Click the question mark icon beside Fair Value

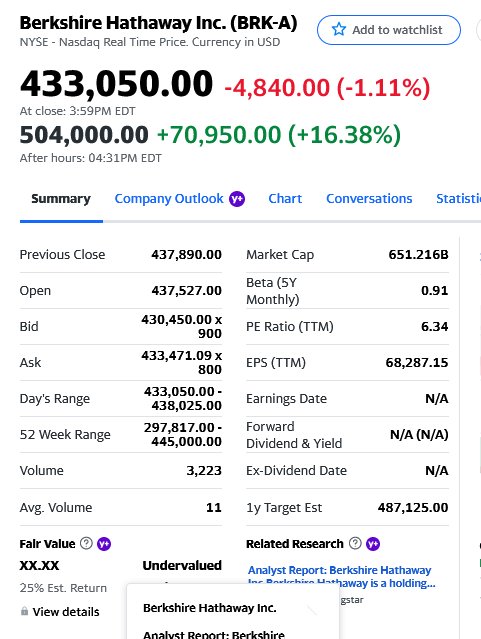[x=86, y=543]
